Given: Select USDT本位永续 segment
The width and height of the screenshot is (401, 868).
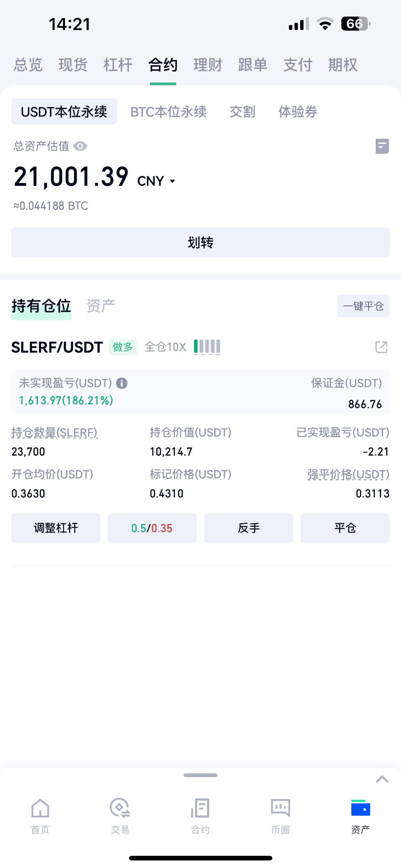Looking at the screenshot, I should pos(64,112).
